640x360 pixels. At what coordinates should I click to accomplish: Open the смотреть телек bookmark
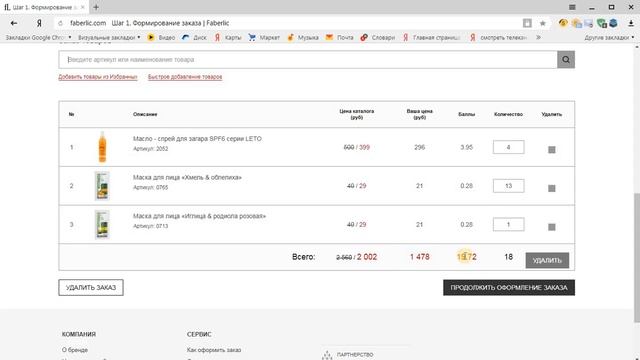499,38
